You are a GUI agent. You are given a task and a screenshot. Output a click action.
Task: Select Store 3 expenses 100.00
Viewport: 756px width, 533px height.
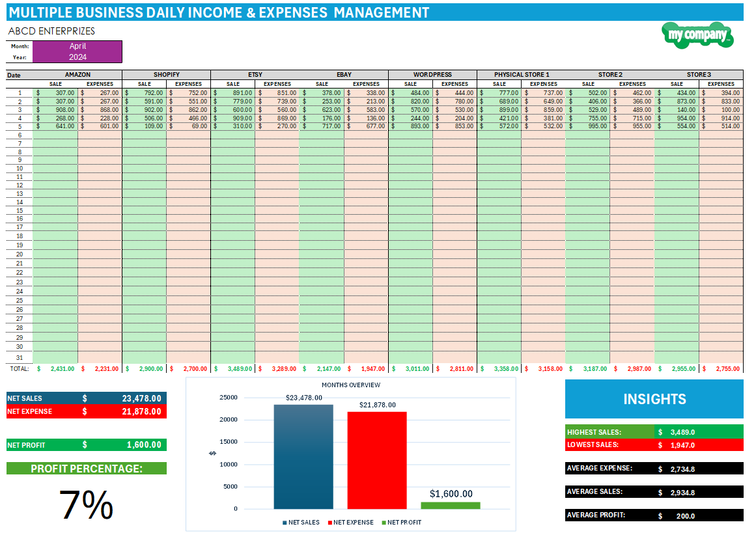pyautogui.click(x=721, y=110)
